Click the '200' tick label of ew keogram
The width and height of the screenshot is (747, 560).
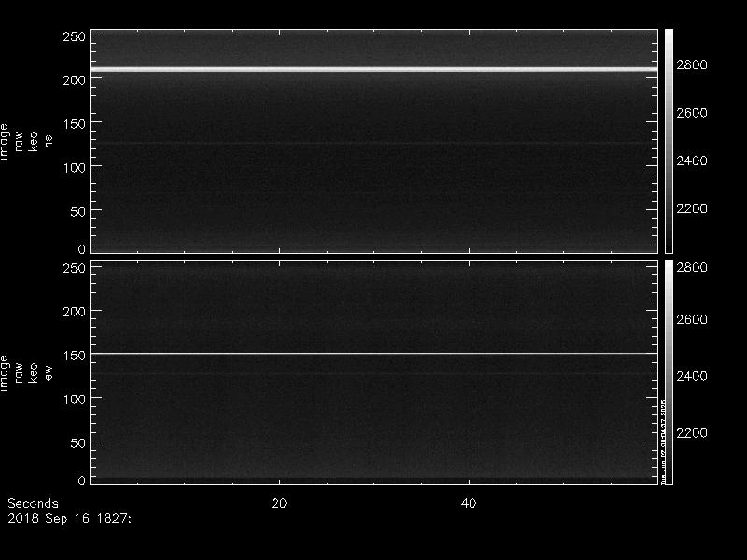tap(75, 312)
